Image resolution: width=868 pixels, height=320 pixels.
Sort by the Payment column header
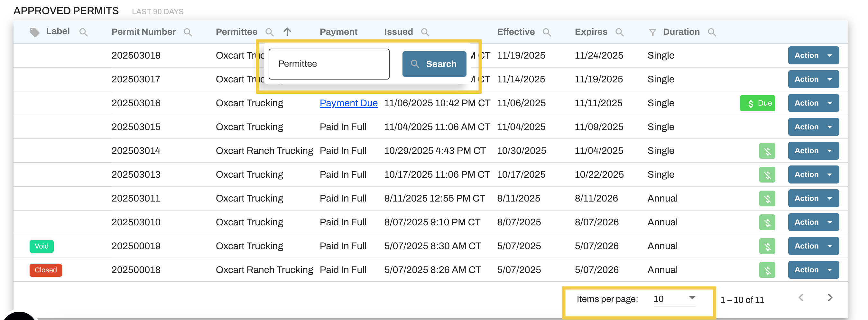(x=338, y=32)
